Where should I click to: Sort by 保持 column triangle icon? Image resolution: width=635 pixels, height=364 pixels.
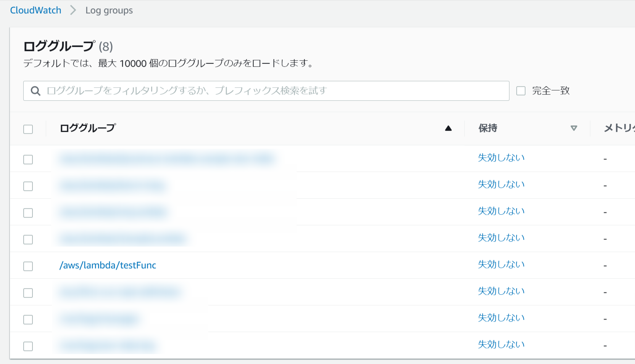click(x=574, y=128)
